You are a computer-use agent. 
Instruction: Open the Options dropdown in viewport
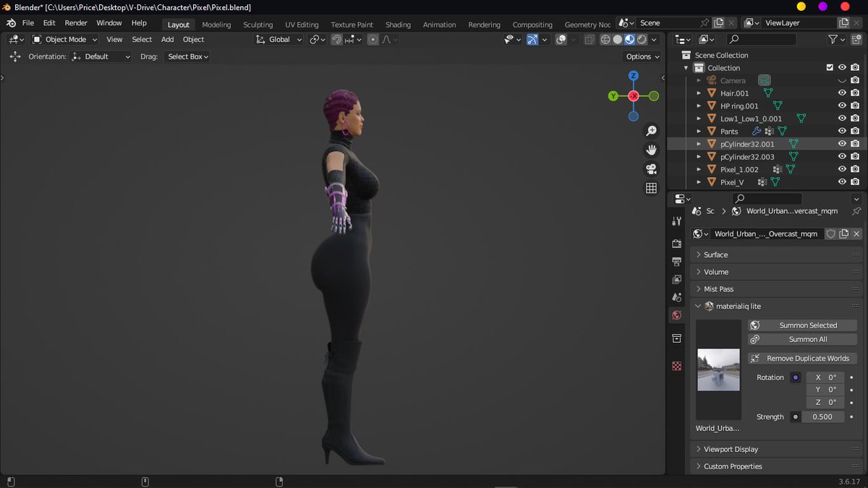coord(642,56)
